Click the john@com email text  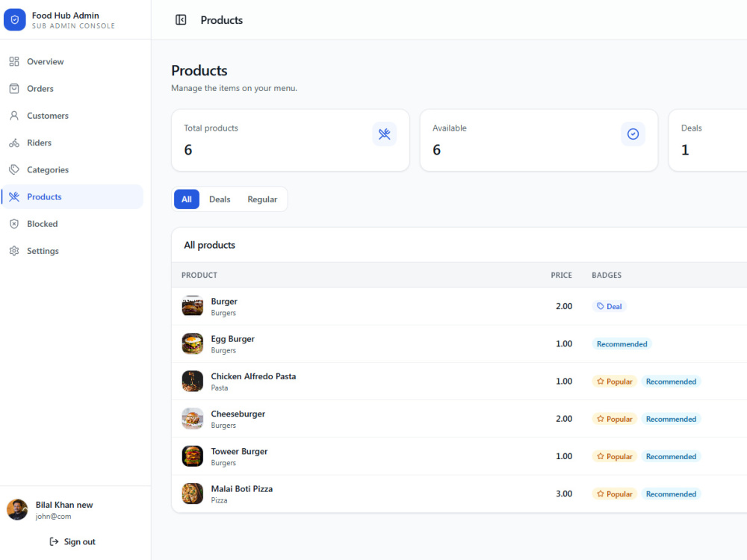(x=53, y=516)
